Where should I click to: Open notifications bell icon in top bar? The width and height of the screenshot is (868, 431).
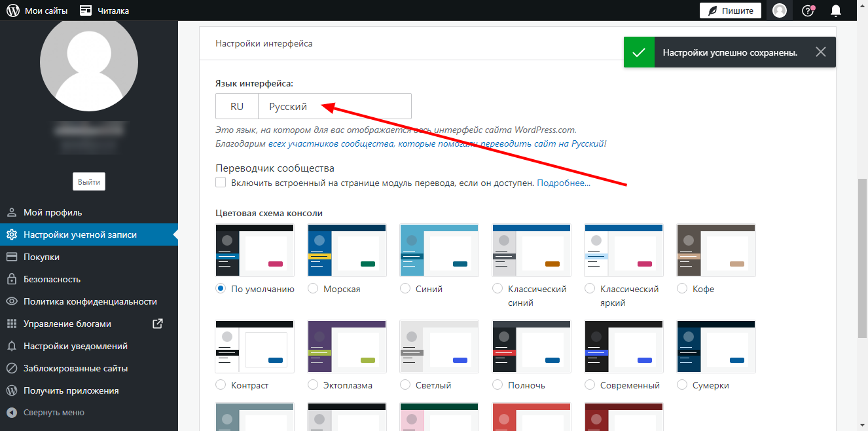click(x=836, y=10)
